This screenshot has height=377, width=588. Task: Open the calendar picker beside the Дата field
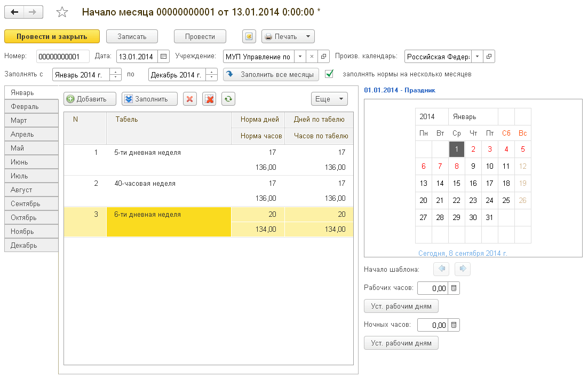coord(163,57)
